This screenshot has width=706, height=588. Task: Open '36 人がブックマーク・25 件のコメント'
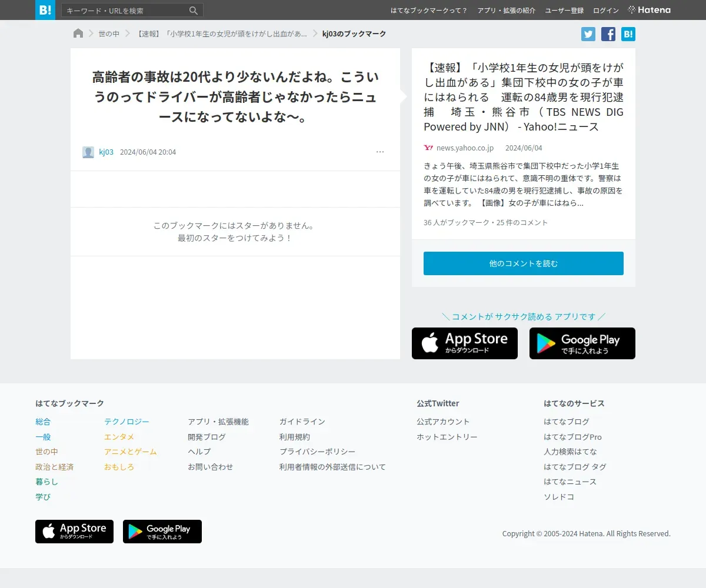pos(485,222)
